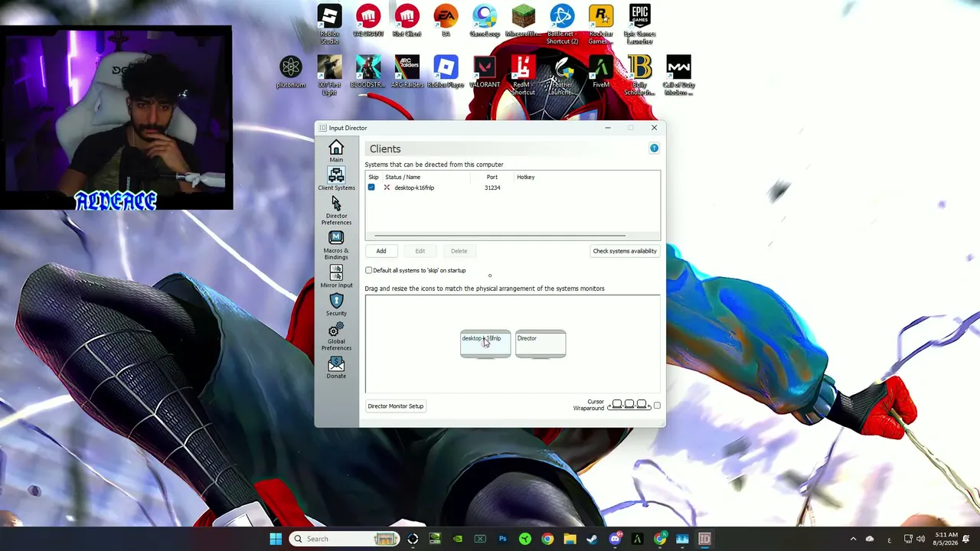Click the Status / Name column header
The height and width of the screenshot is (551, 980).
point(403,177)
